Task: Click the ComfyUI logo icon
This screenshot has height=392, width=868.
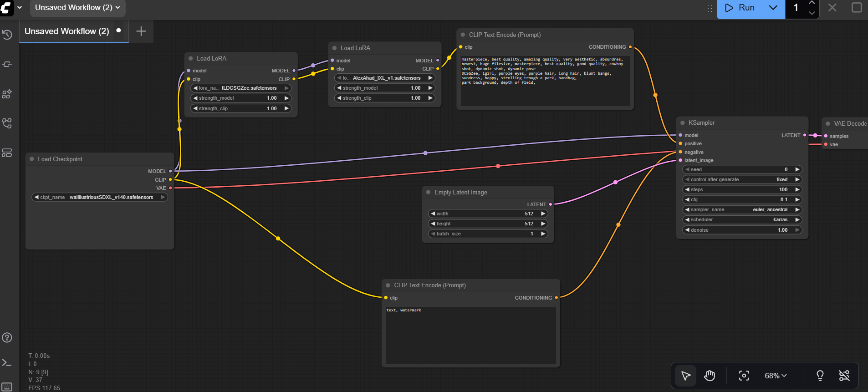Action: [x=6, y=7]
